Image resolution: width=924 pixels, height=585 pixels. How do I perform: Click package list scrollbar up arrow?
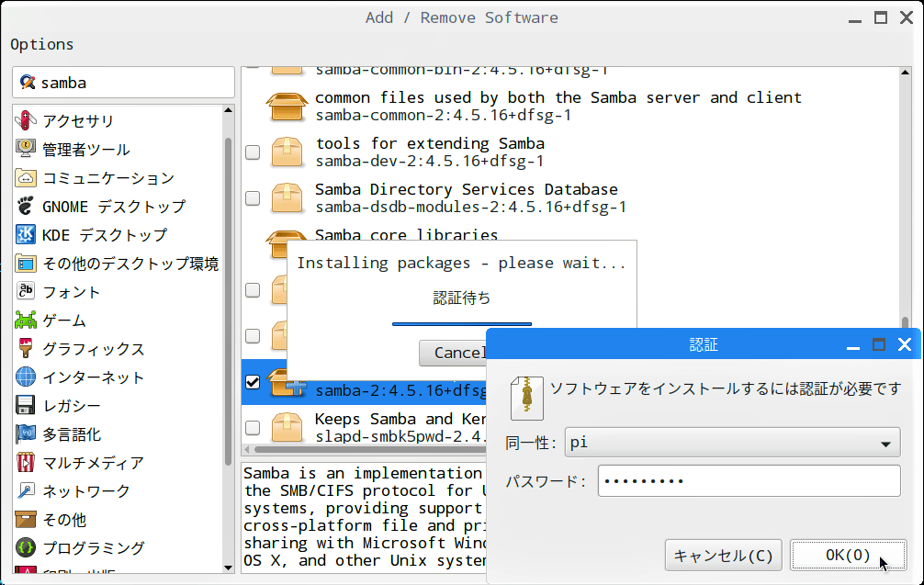[905, 73]
